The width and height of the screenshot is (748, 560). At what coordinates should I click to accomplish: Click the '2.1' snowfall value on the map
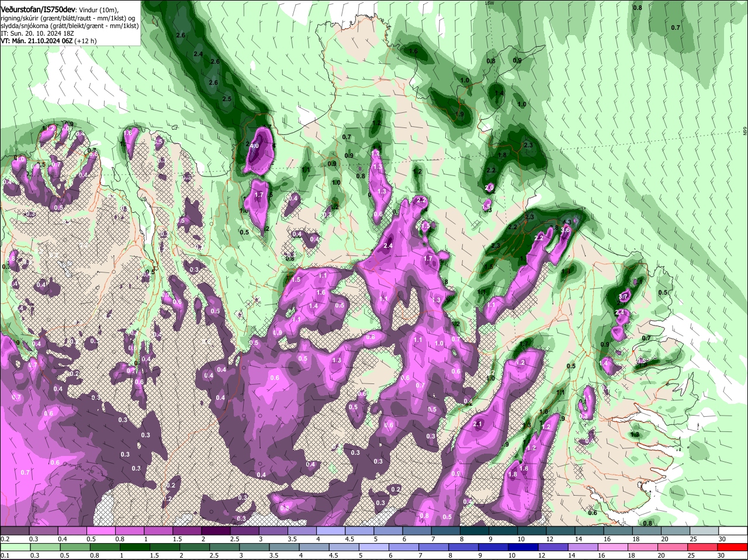[x=477, y=424]
